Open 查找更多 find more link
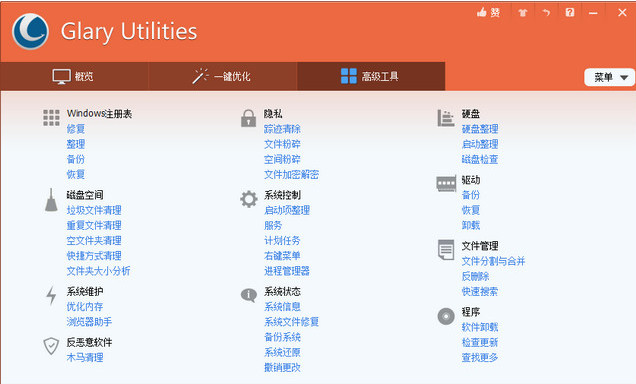Image resolution: width=636 pixels, height=384 pixels. click(480, 357)
